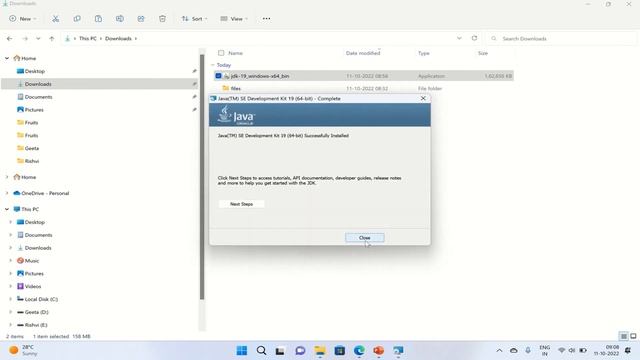The image size is (640, 360).
Task: Expand the second Home node
Action: click(x=7, y=177)
